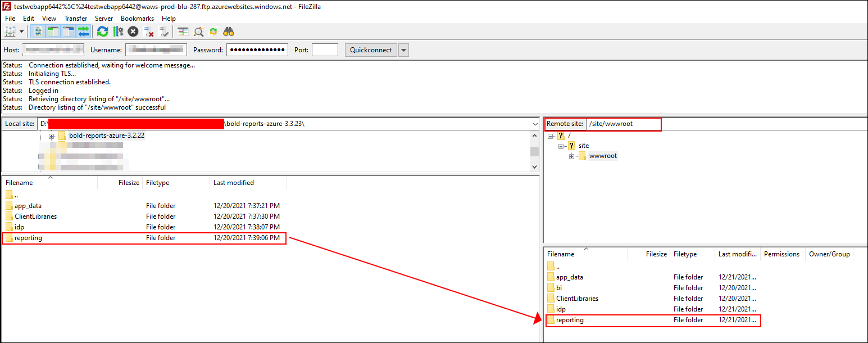
Task: Cancel the current operation
Action: 133,31
